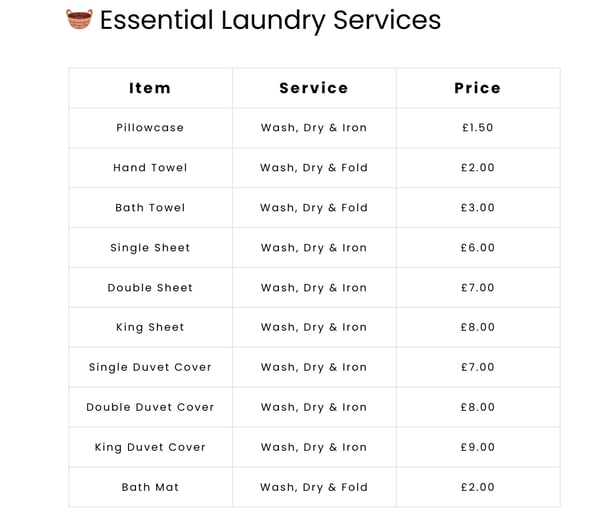Click the £6.00 price cell
Viewport: 606px width, 519px height.
pos(478,248)
